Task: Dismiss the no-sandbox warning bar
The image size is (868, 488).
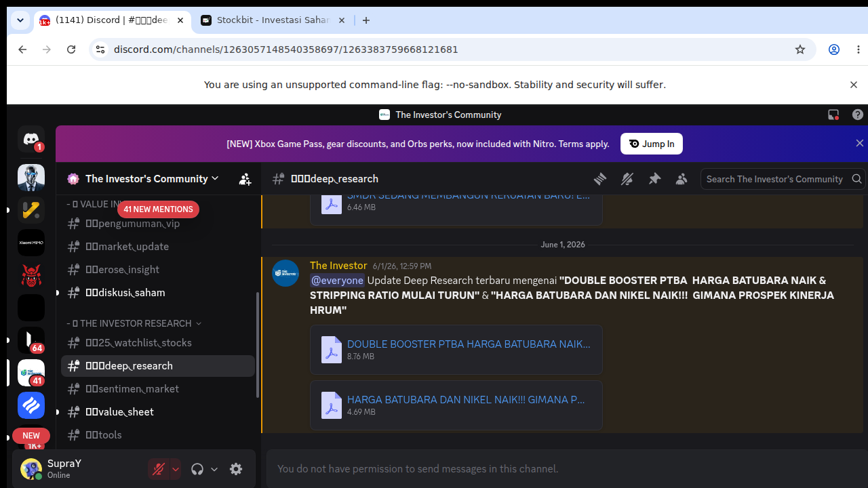Action: click(854, 85)
